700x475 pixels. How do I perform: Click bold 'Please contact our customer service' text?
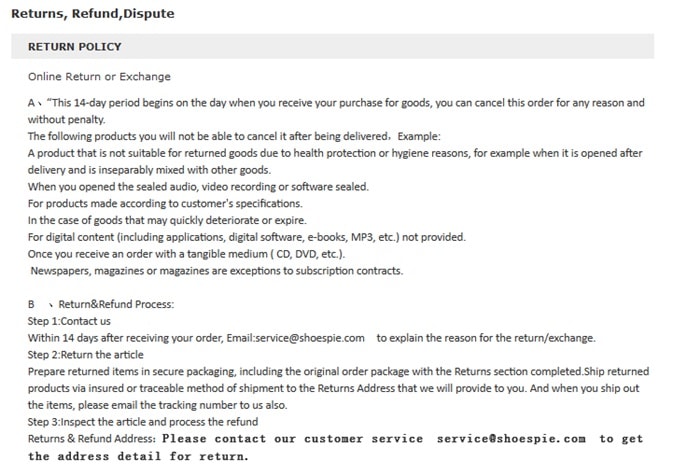pyautogui.click(x=289, y=439)
